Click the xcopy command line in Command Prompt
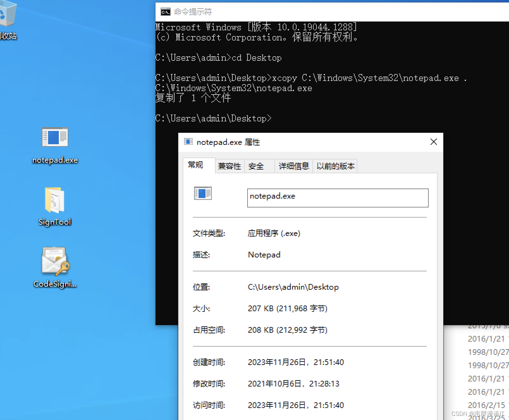Screen dimensions: 509x420 [311, 78]
